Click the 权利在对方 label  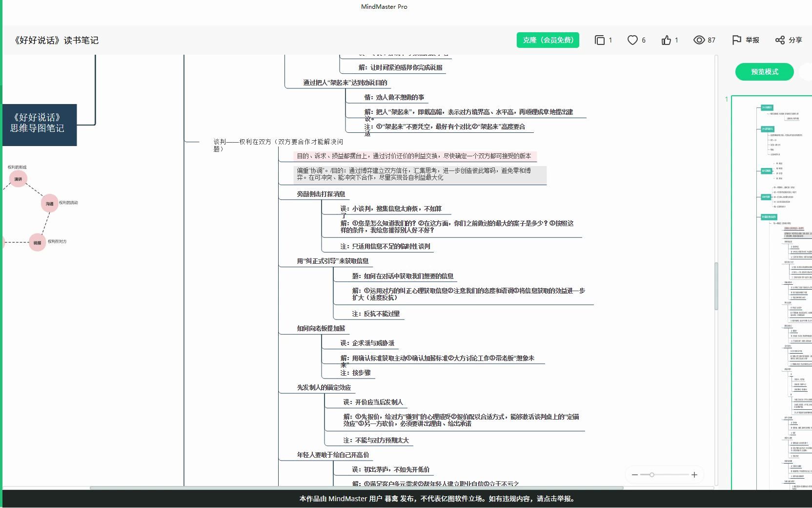coord(57,241)
